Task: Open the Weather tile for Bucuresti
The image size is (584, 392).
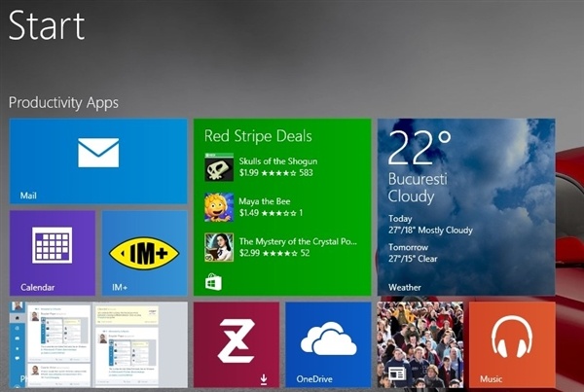Action: point(466,207)
